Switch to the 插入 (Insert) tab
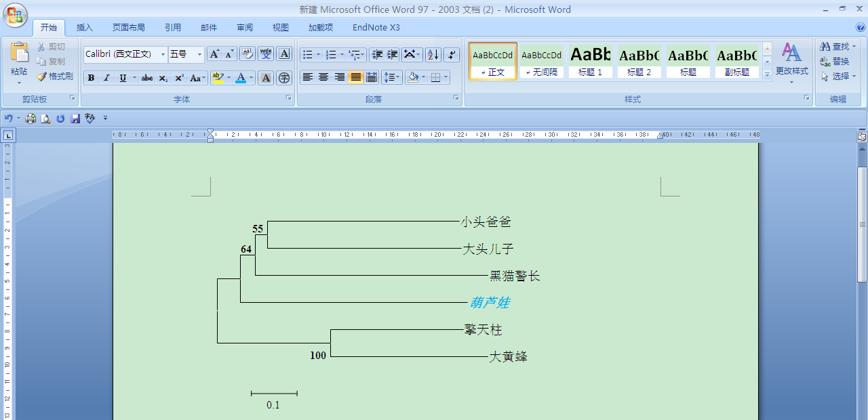The image size is (868, 420). pyautogui.click(x=85, y=28)
